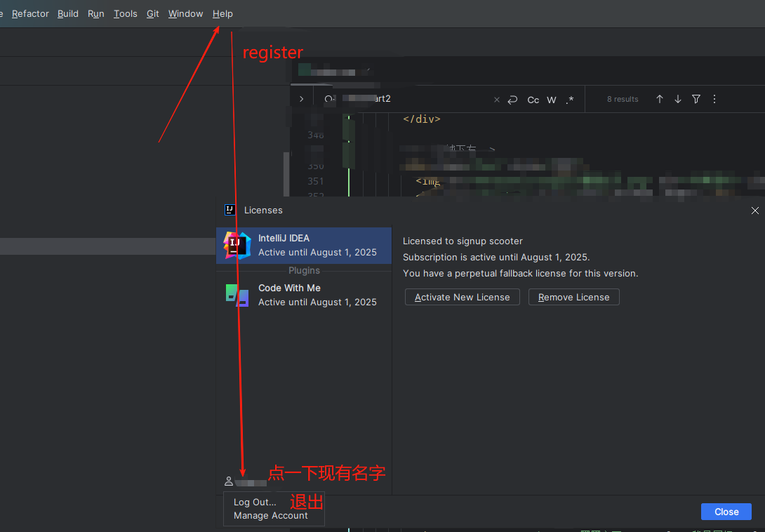This screenshot has width=765, height=532.
Task: Click the search text input field
Action: click(x=410, y=99)
